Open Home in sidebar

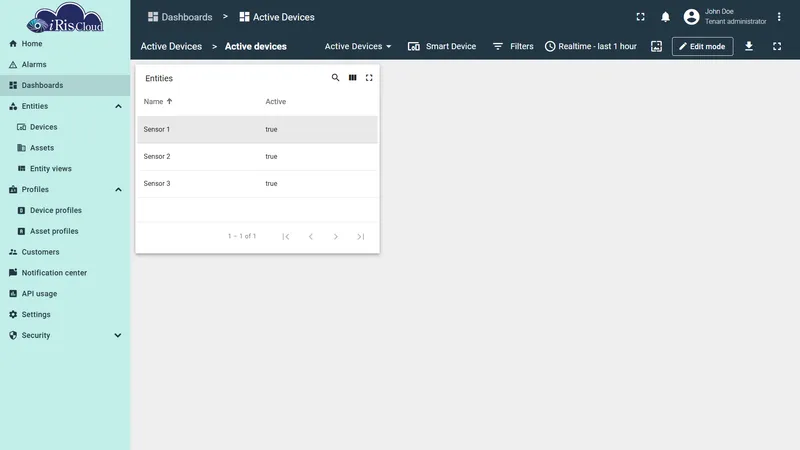tap(65, 44)
